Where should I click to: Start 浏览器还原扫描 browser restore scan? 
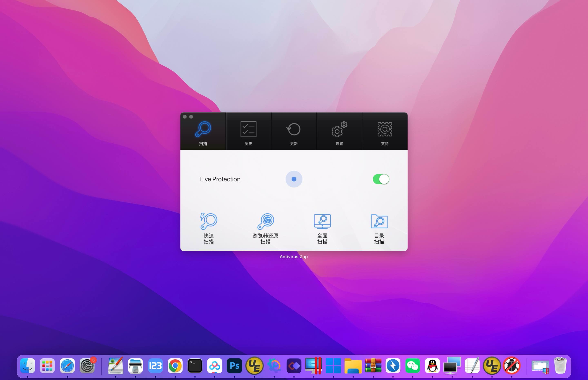(x=265, y=229)
